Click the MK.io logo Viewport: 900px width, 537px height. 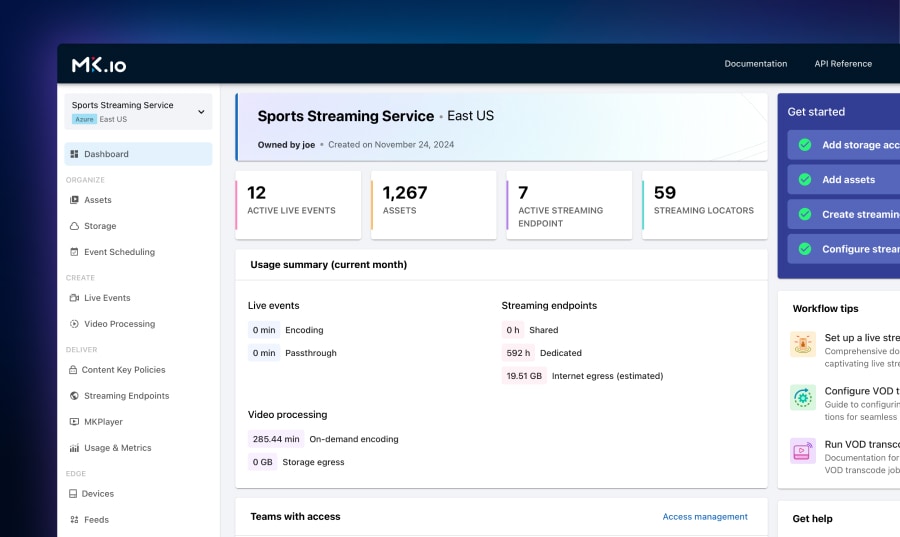pos(99,65)
